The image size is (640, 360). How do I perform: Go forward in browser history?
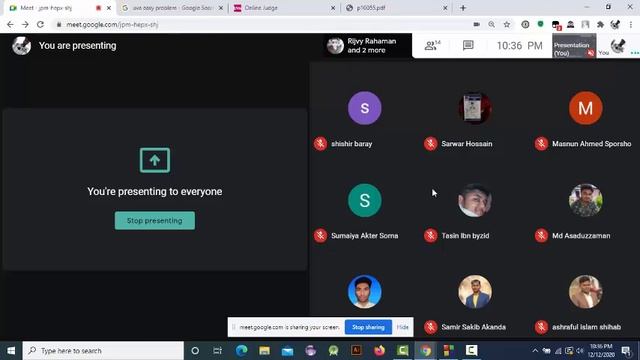pyautogui.click(x=25, y=24)
